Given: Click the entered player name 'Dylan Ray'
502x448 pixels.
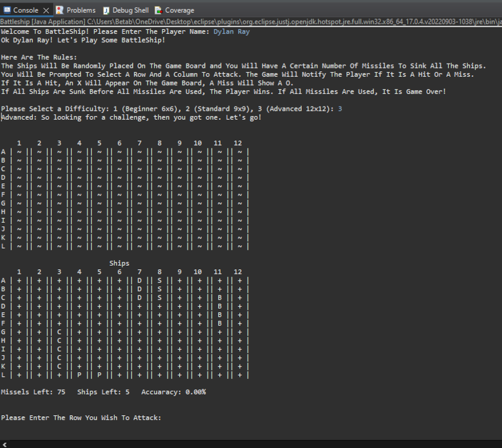Looking at the screenshot, I should pos(231,32).
